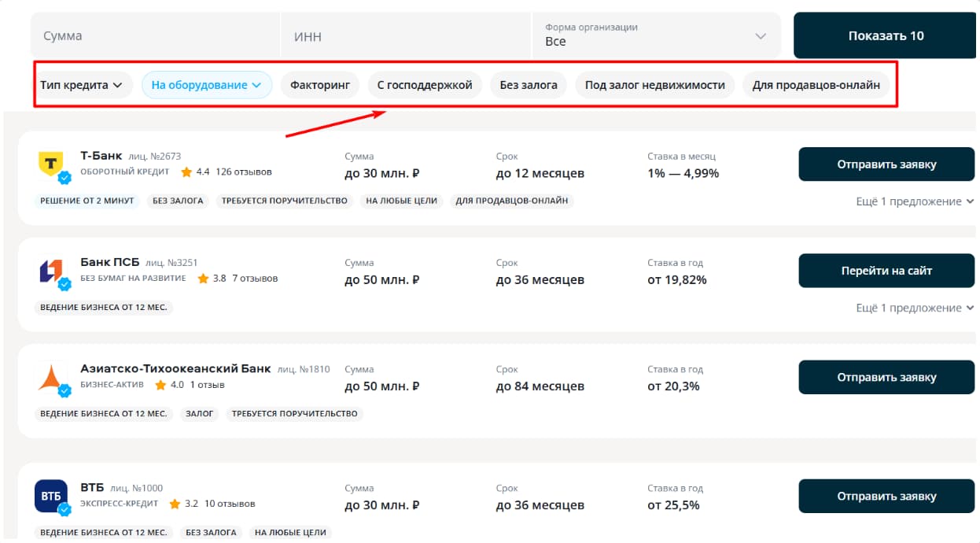Click Отправить заявку for T-Банк

point(886,164)
